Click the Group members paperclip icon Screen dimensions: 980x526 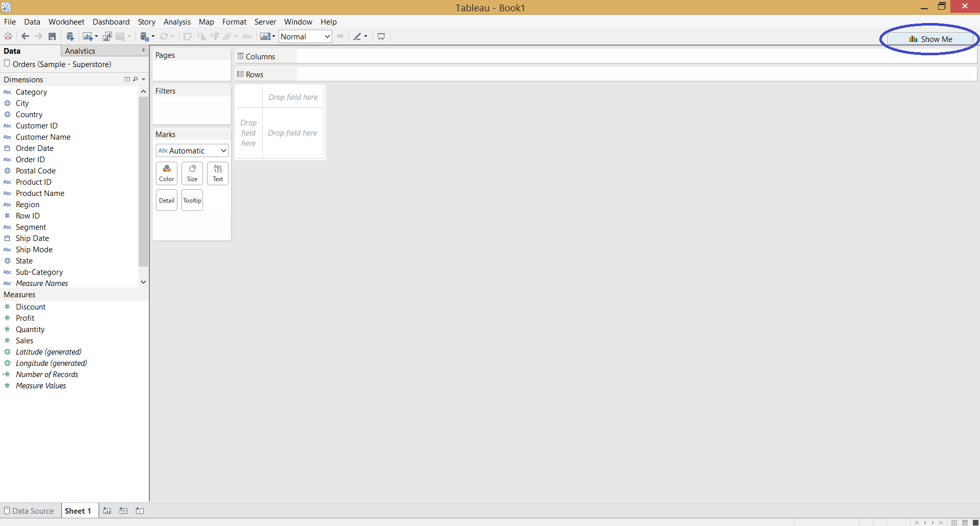pos(227,36)
